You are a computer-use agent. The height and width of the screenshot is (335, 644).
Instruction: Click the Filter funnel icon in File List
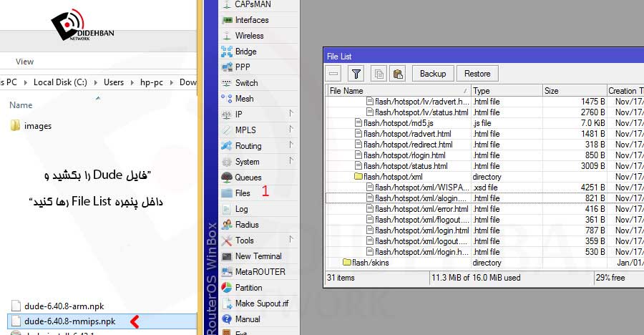point(356,74)
